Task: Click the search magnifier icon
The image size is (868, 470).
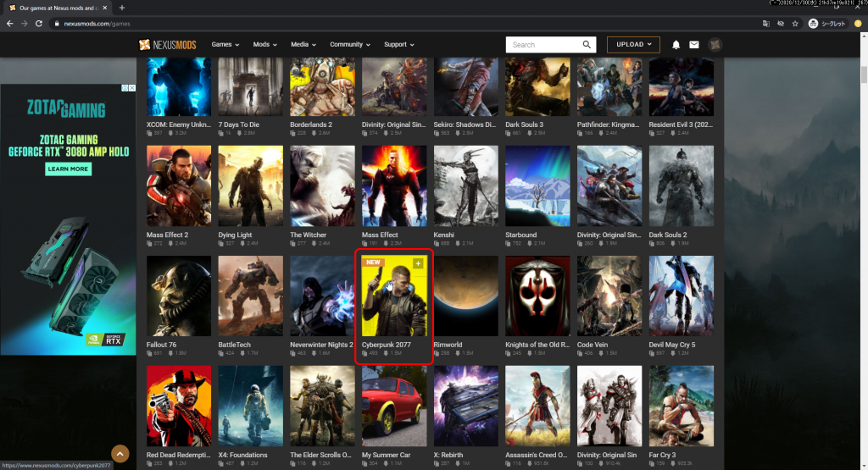Action: (587, 45)
